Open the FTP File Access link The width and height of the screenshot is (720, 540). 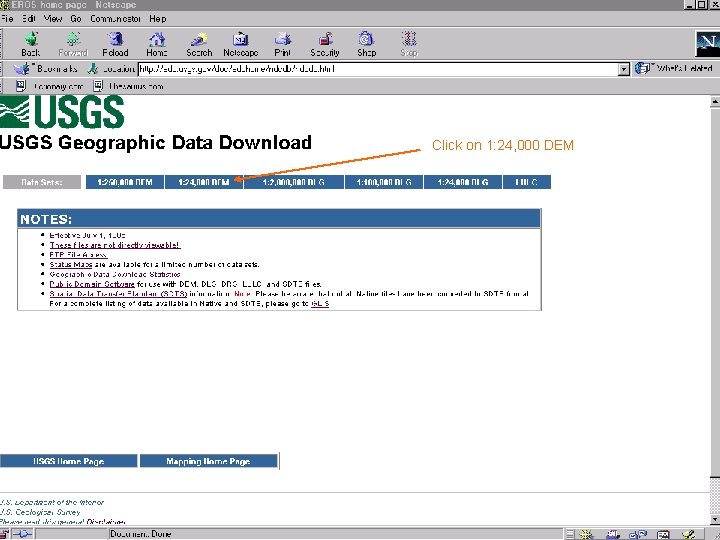[78, 255]
